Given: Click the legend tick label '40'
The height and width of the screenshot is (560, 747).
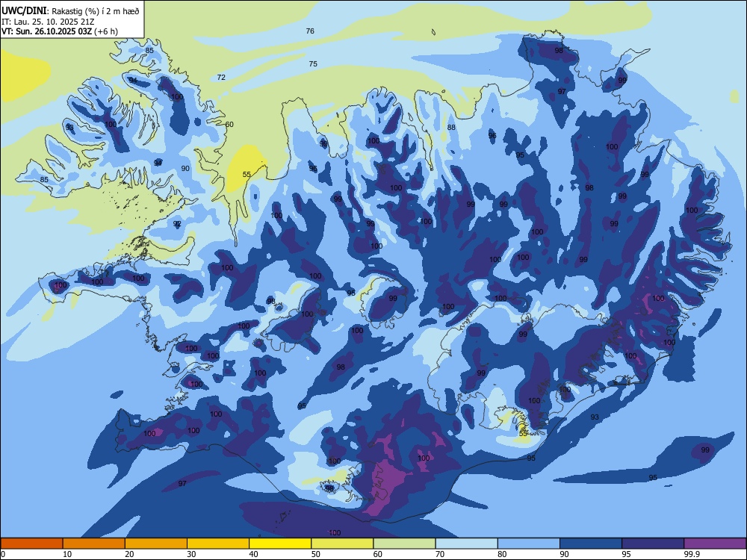Looking at the screenshot, I should coord(253,554).
